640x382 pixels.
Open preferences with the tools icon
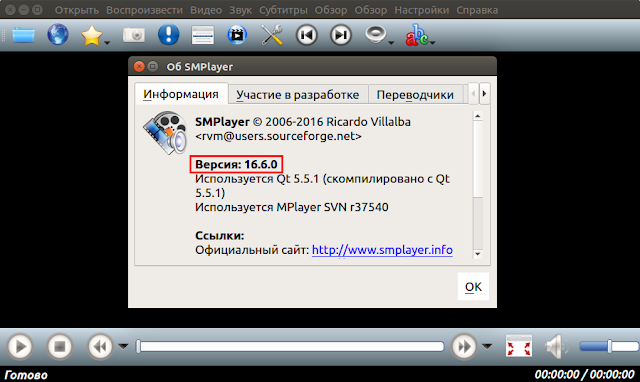coord(272,35)
